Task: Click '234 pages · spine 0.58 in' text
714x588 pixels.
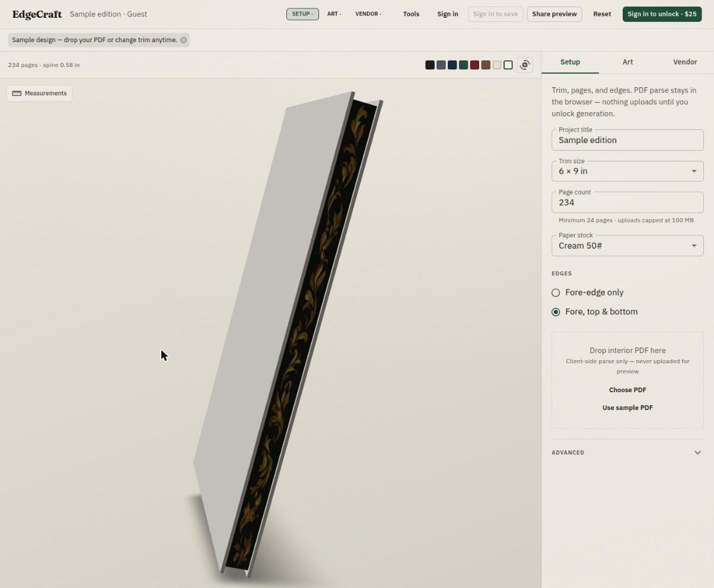Action: tap(44, 65)
